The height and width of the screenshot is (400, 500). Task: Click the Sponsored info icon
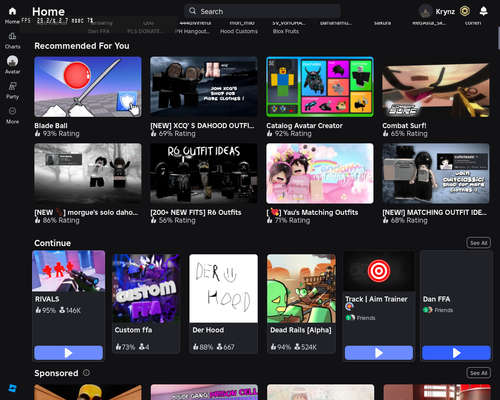coord(86,373)
